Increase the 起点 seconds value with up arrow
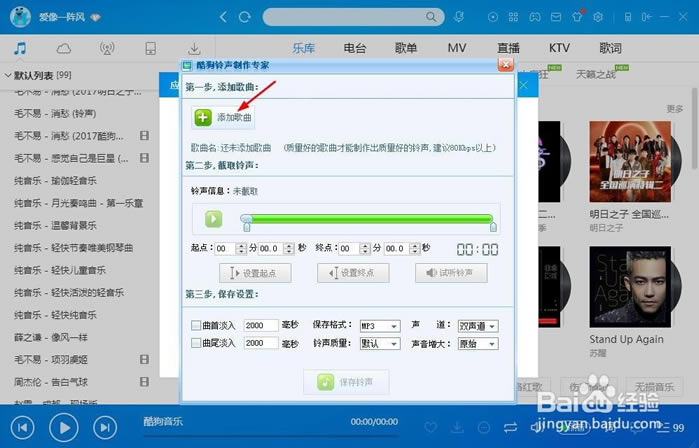 (289, 246)
